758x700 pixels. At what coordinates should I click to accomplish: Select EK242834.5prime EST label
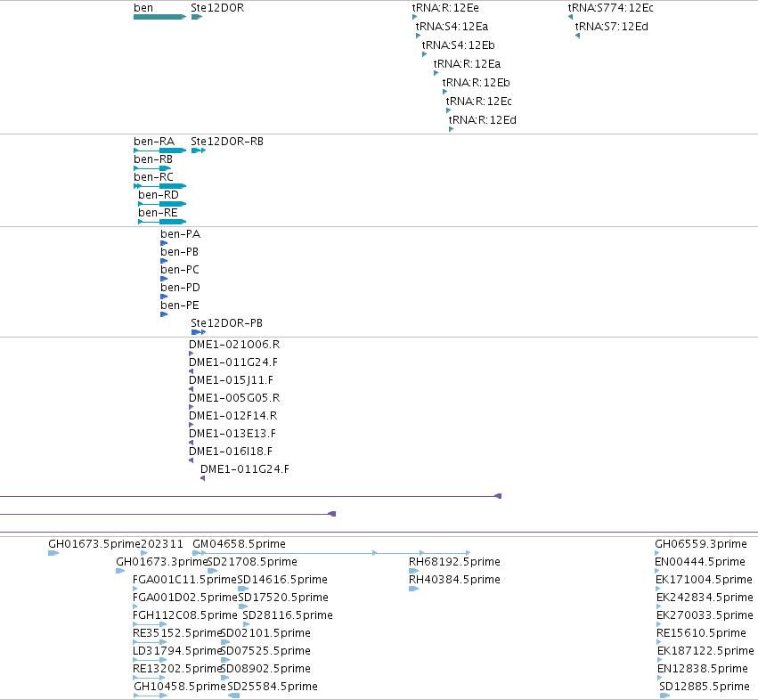point(705,598)
